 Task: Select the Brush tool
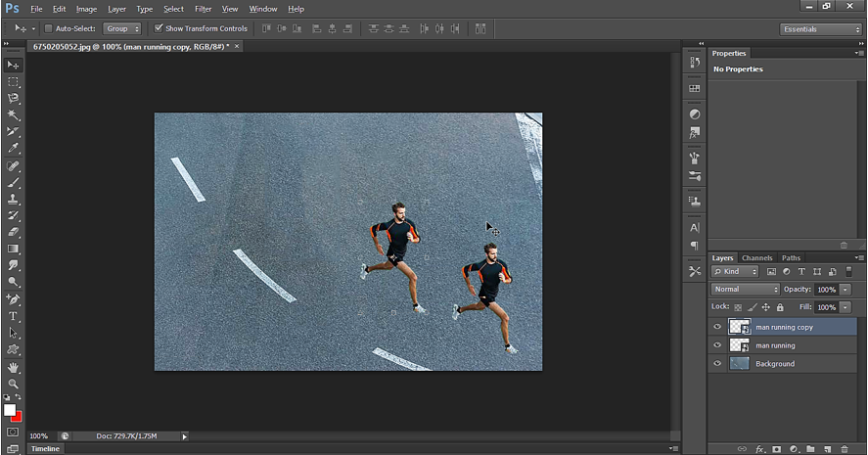[x=13, y=182]
